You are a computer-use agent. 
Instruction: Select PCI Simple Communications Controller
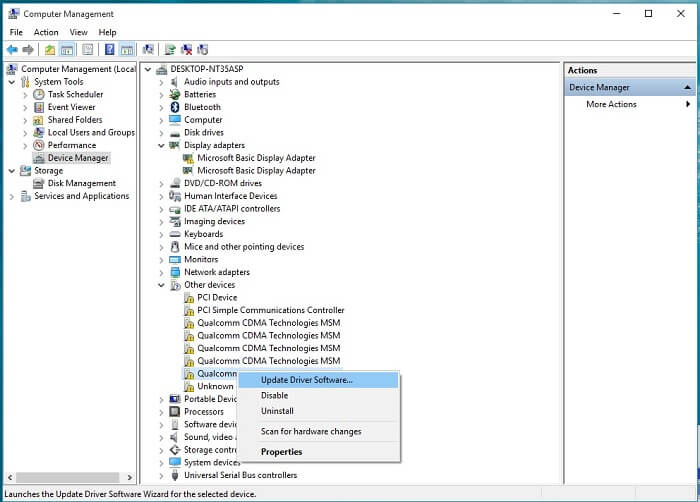point(271,310)
